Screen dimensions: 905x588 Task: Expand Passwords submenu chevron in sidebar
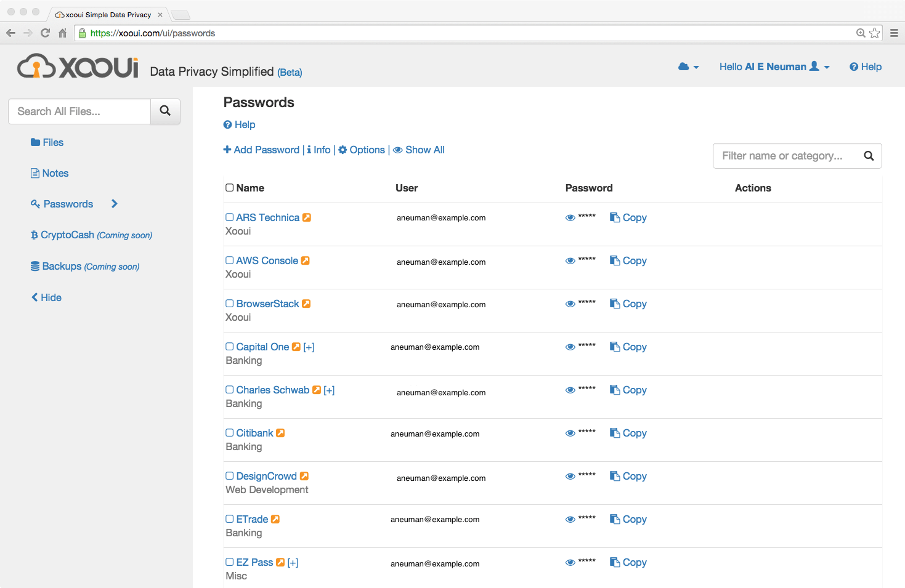pos(114,204)
